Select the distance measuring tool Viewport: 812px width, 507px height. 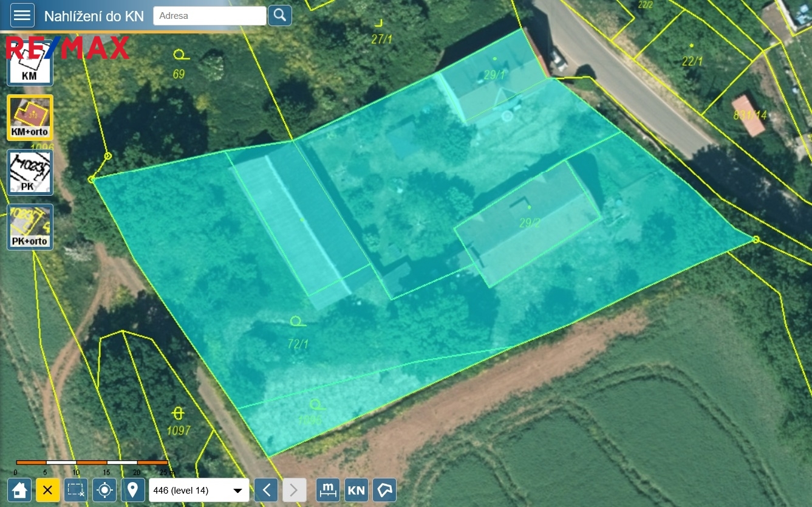328,490
